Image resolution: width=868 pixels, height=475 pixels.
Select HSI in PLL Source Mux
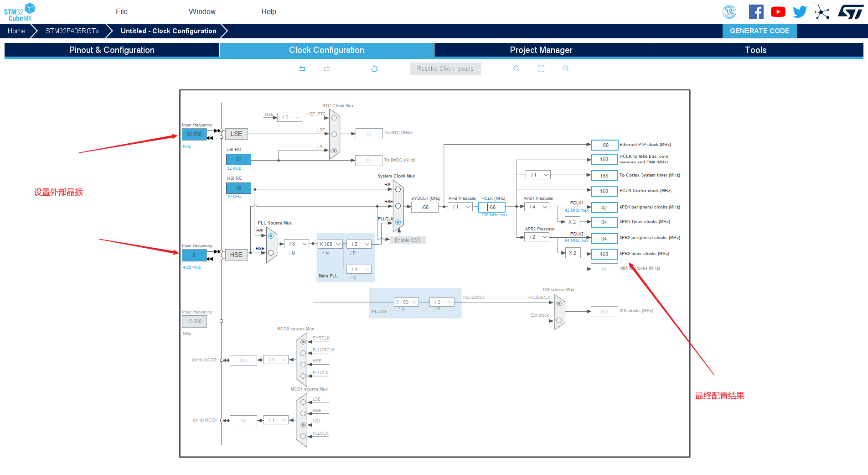(271, 236)
